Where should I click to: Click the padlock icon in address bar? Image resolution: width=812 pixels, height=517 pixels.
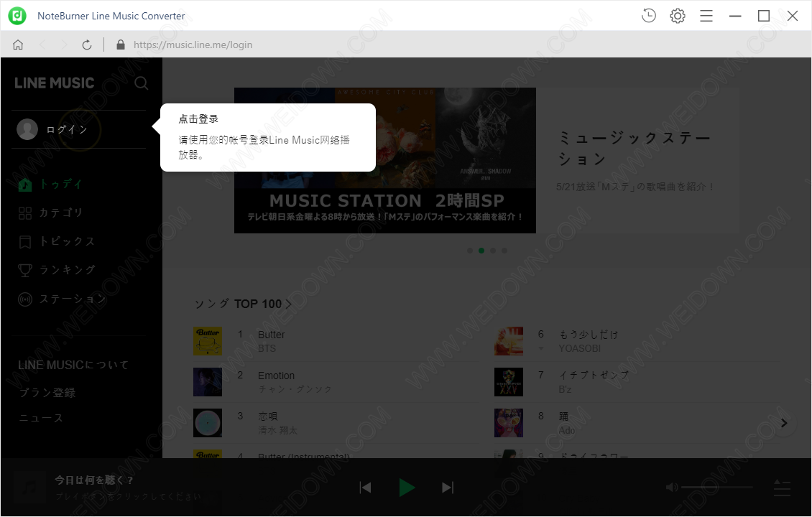[x=121, y=45]
